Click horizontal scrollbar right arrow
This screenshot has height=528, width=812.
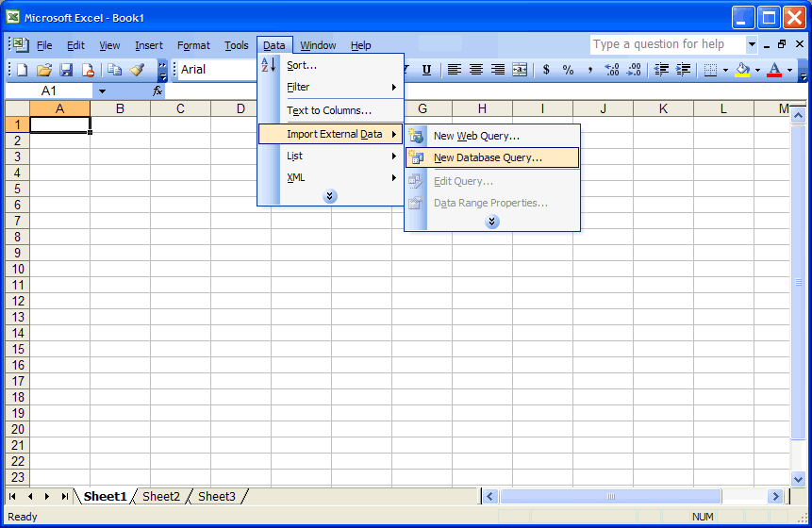point(775,497)
